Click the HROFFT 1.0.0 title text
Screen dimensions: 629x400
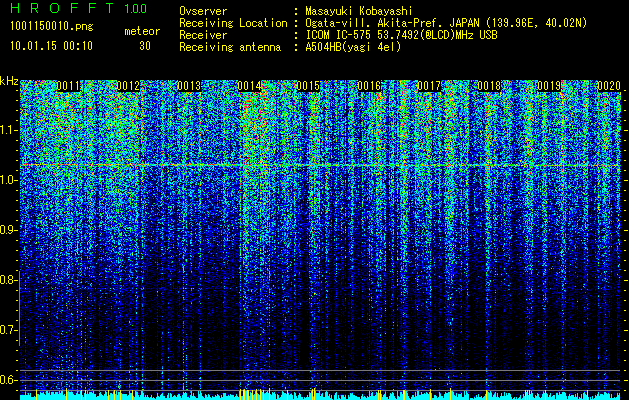click(79, 8)
